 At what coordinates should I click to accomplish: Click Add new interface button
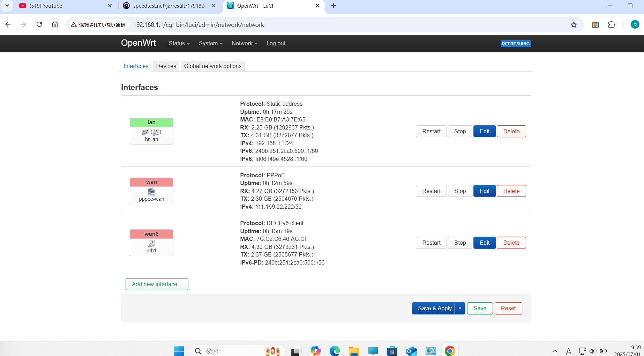point(157,284)
